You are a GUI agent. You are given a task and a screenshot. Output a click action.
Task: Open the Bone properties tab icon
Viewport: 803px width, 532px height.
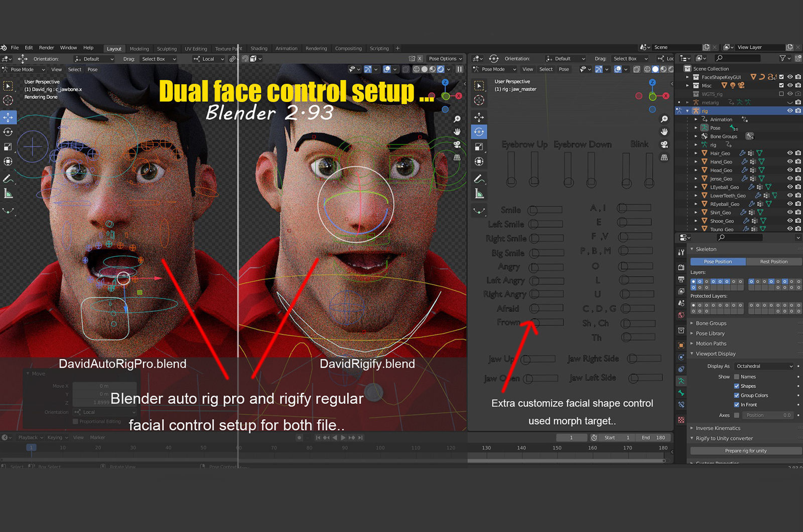tap(681, 393)
